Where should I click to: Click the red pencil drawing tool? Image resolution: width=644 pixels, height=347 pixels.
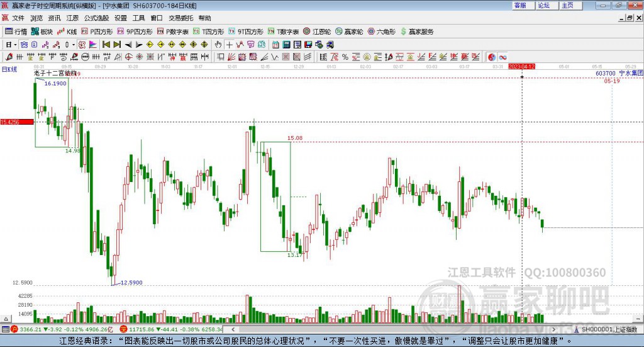(x=9, y=57)
